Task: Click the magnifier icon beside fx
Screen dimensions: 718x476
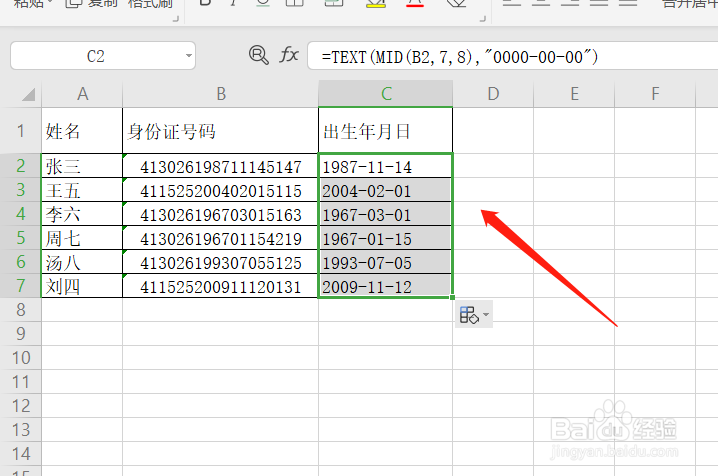Action: (259, 55)
